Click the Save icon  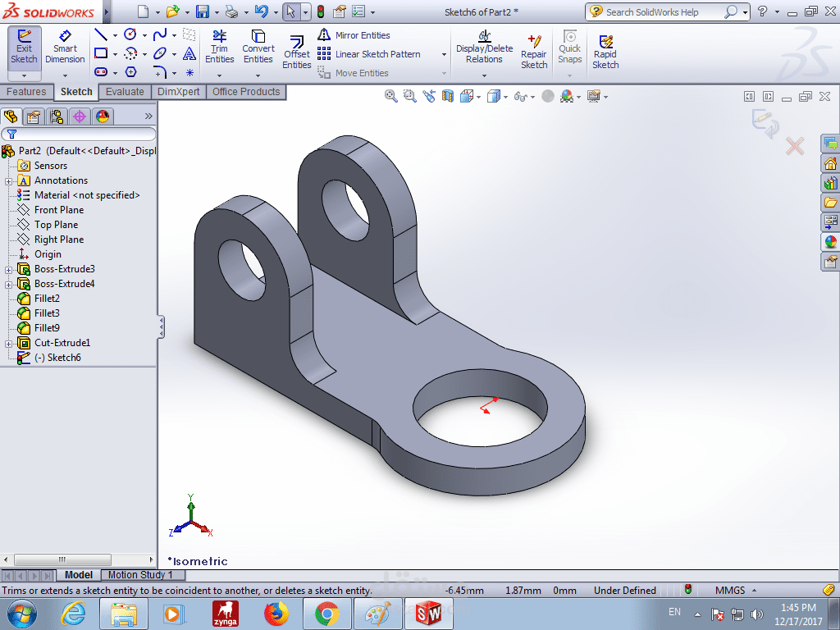[203, 11]
